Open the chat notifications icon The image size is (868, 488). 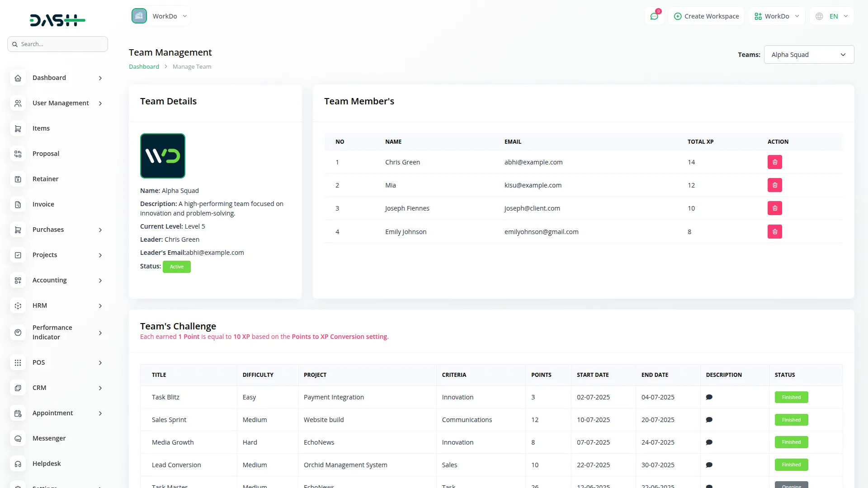tap(654, 16)
